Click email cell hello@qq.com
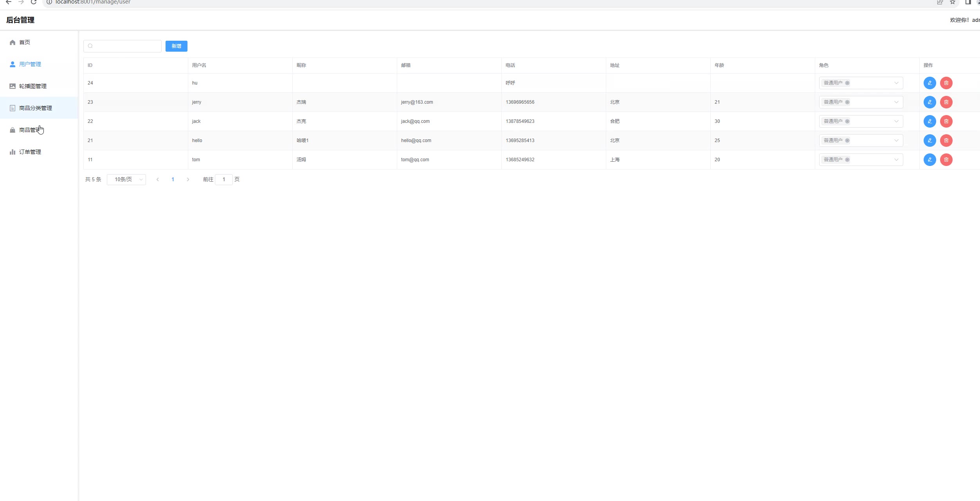This screenshot has width=980, height=501. (416, 141)
